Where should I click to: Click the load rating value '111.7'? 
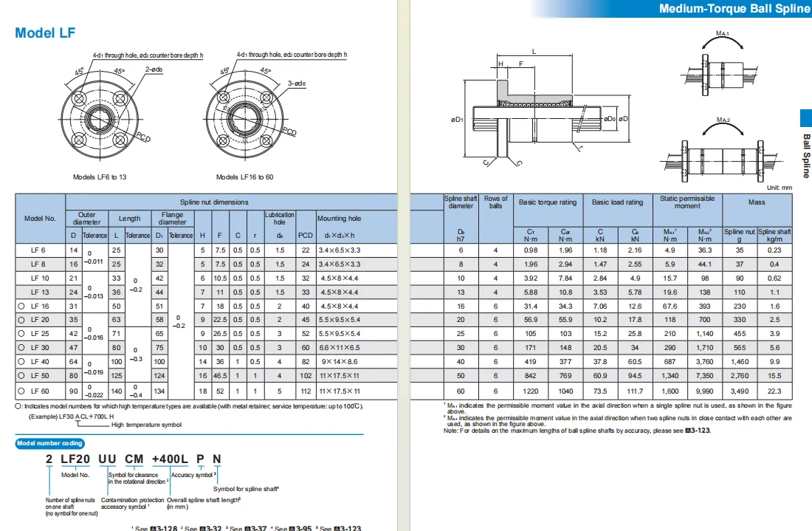pyautogui.click(x=635, y=391)
